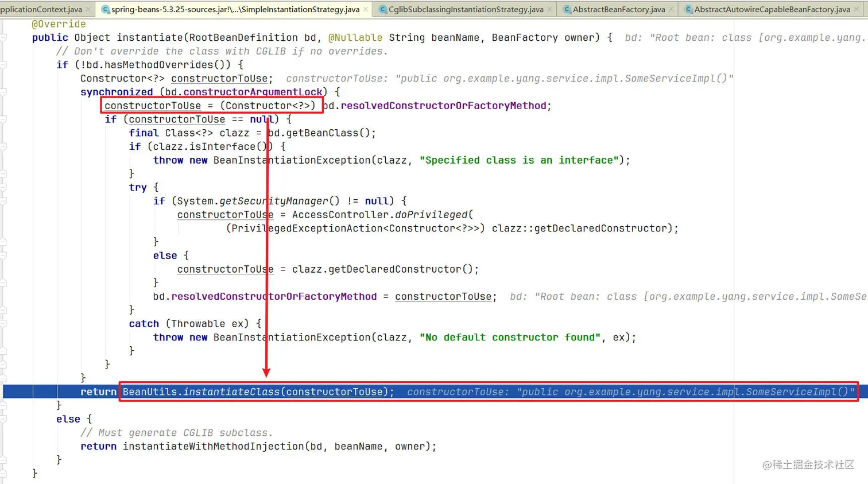Click clazz::getDeclaredConstructor method reference

pos(579,229)
